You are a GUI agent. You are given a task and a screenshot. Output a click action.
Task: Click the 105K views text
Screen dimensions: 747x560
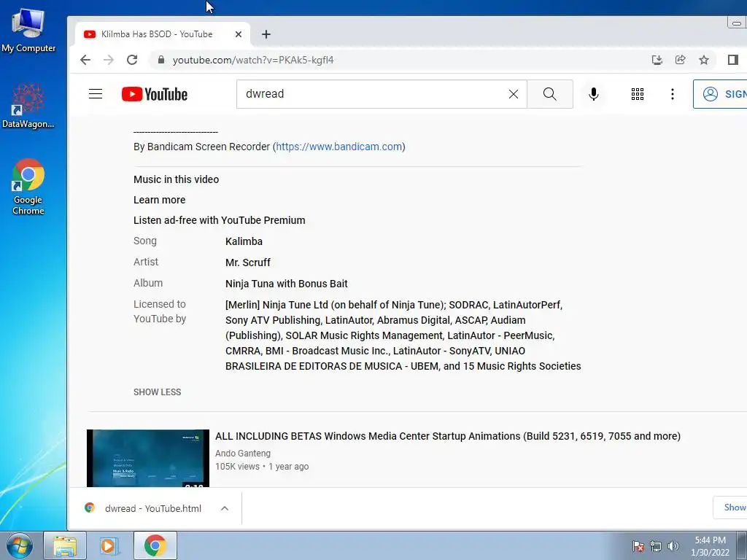click(237, 467)
